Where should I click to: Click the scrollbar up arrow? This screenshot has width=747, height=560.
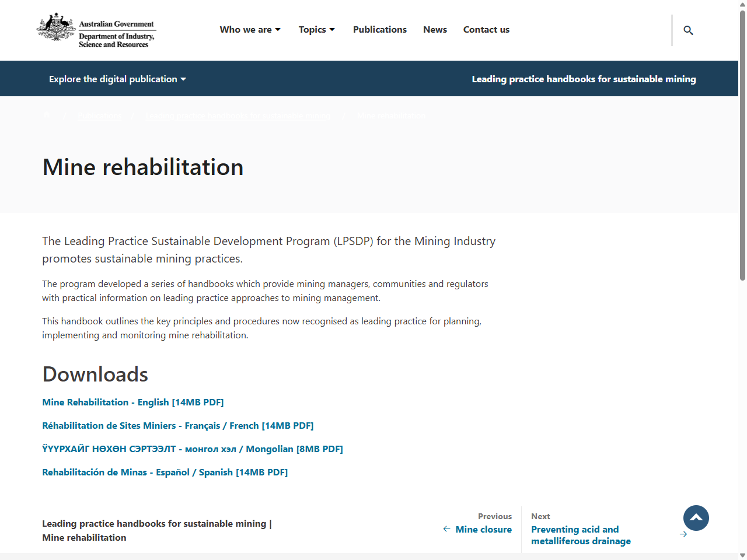pyautogui.click(x=742, y=4)
